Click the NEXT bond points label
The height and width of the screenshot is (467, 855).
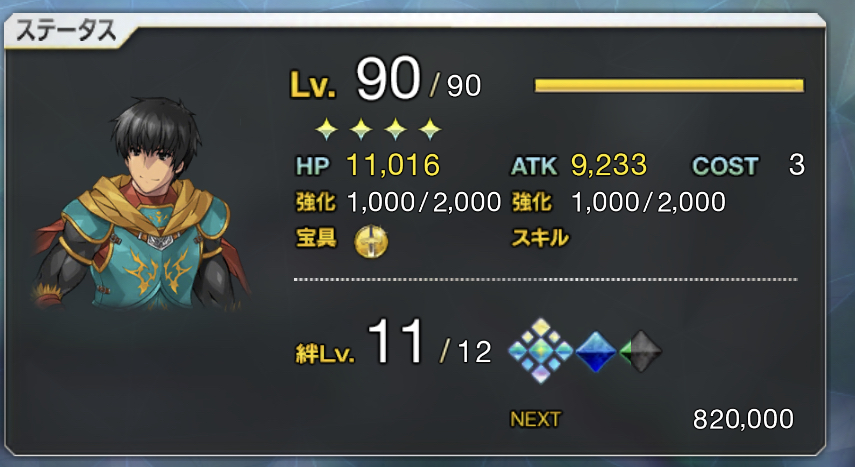pyautogui.click(x=535, y=420)
